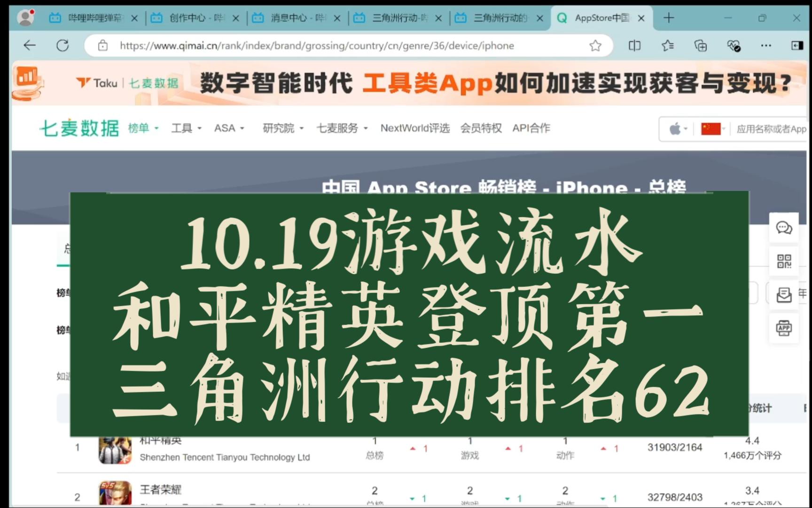This screenshot has height=508, width=812.
Task: Open the chat support bubble icon
Action: pyautogui.click(x=784, y=228)
